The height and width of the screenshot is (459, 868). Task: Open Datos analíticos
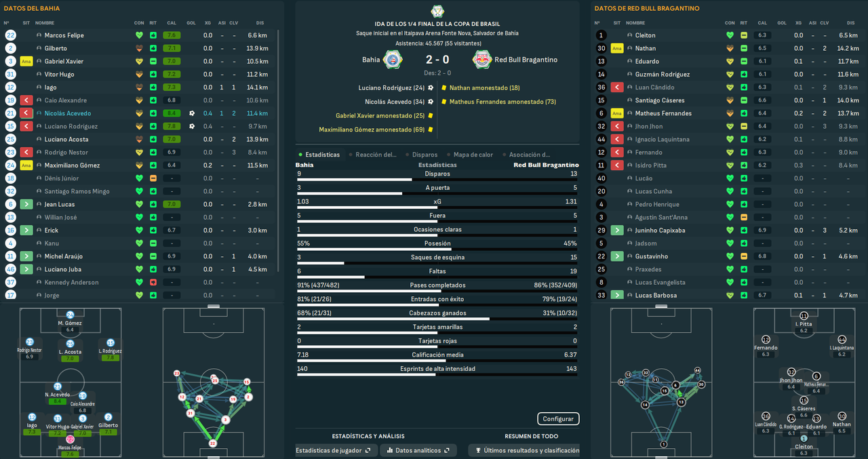pos(418,450)
